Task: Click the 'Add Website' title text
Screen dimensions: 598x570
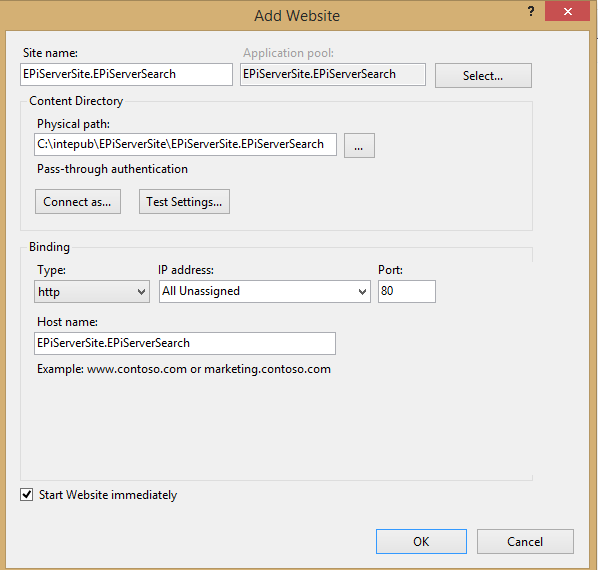Action: coord(297,16)
